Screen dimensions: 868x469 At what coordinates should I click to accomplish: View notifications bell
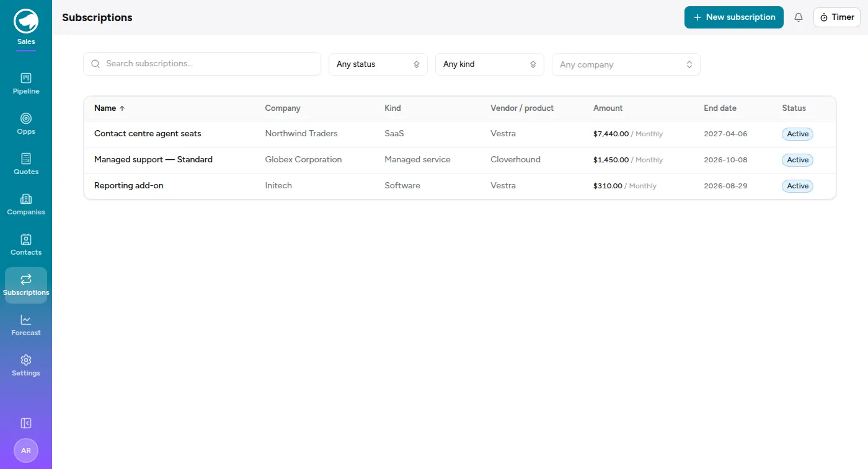click(x=799, y=17)
